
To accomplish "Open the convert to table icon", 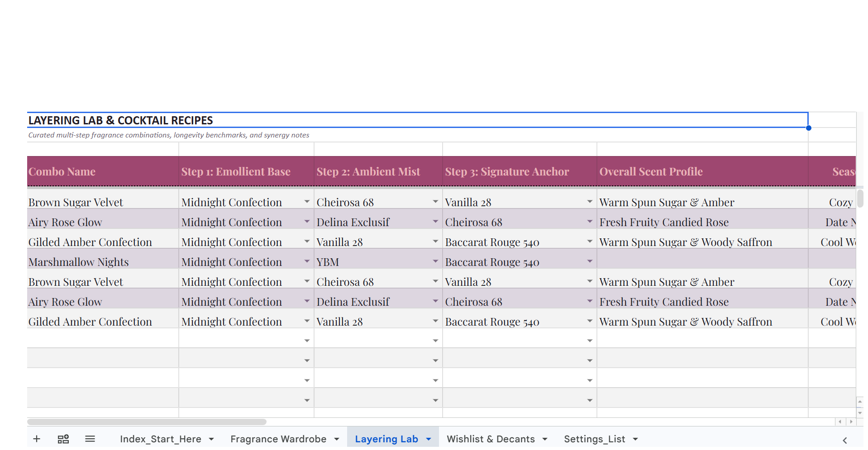I will pyautogui.click(x=63, y=439).
